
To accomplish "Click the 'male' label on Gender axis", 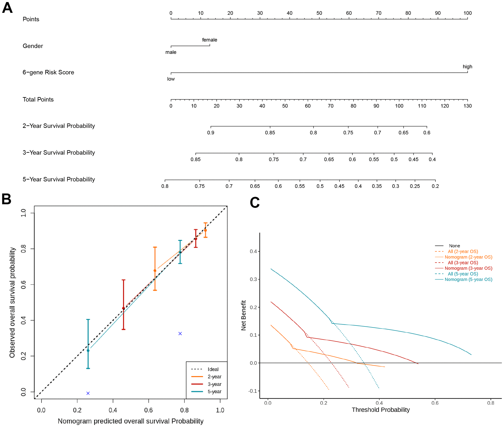I will pos(171,52).
